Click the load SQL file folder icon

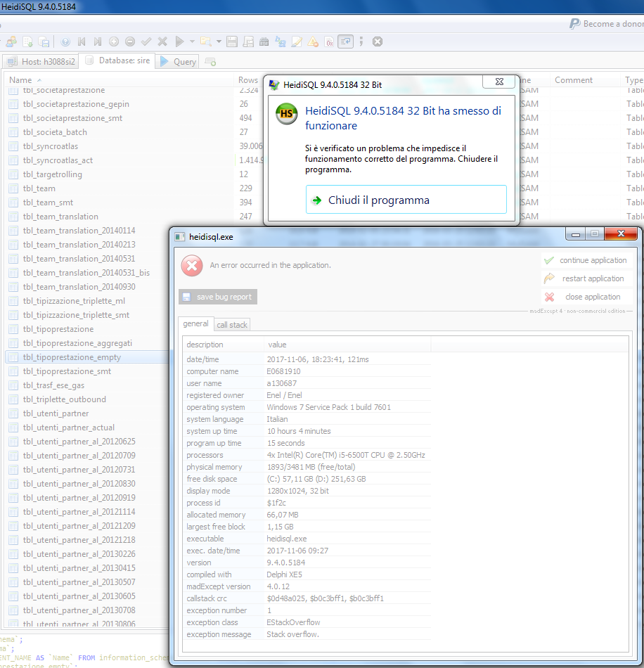pos(206,41)
